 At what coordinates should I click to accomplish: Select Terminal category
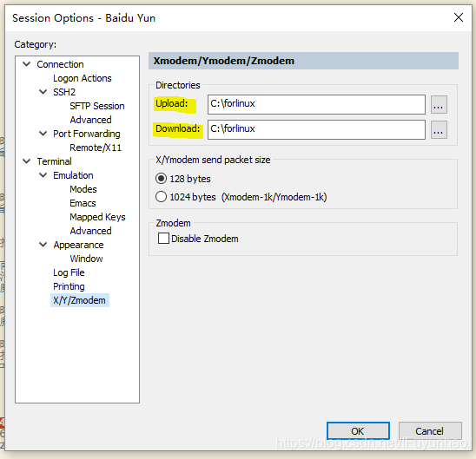pos(55,161)
